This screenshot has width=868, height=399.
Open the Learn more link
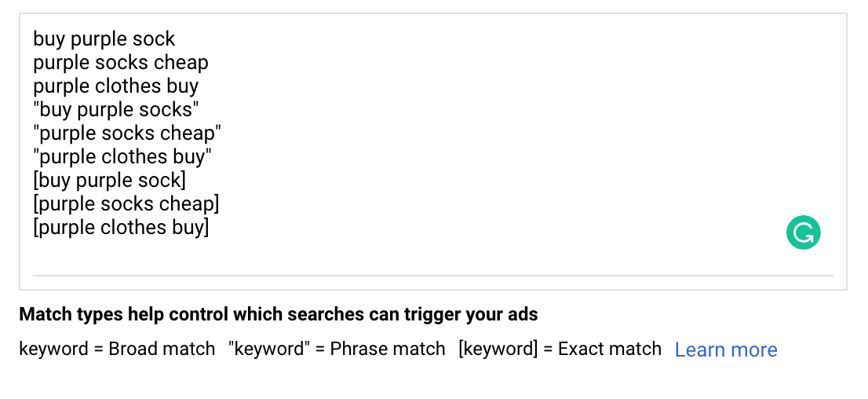[x=725, y=350]
